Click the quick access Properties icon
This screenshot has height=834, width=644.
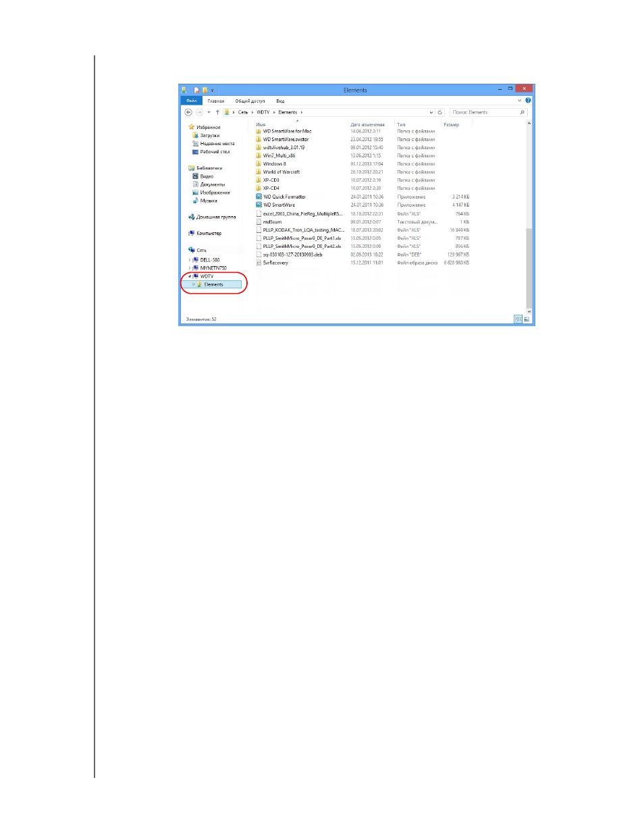[196, 90]
